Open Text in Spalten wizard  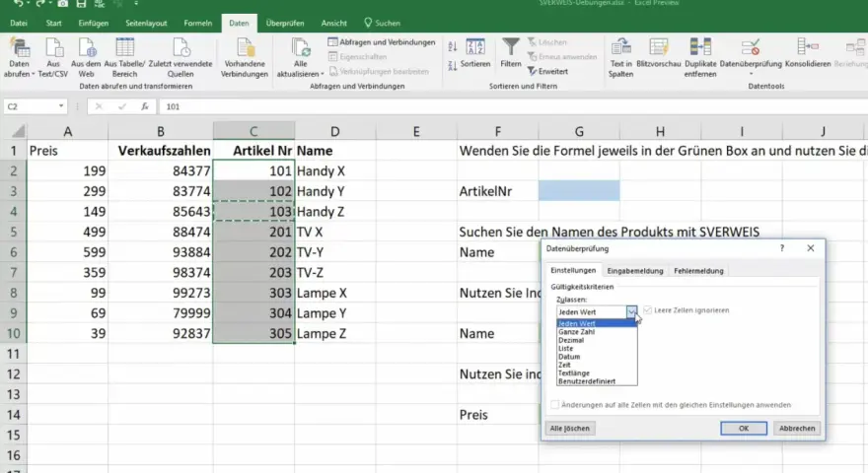coord(620,57)
